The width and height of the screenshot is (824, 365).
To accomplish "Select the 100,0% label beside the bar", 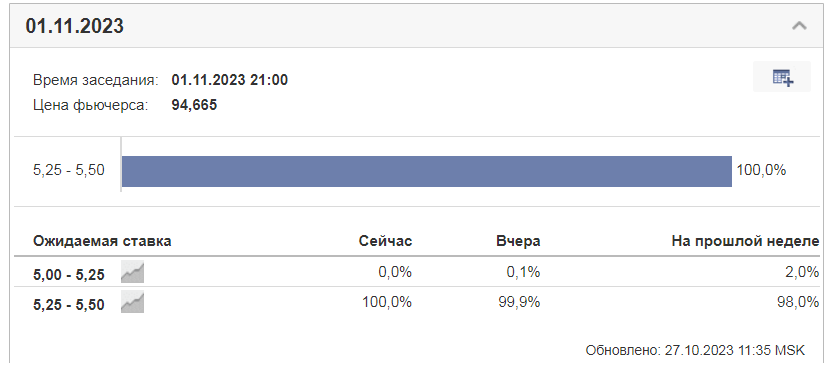I will click(761, 171).
